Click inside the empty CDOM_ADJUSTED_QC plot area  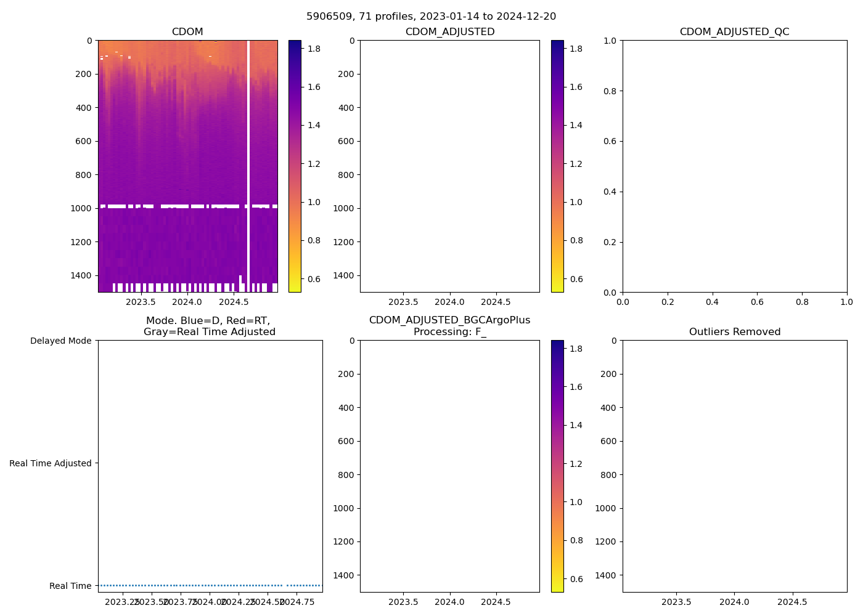734,166
